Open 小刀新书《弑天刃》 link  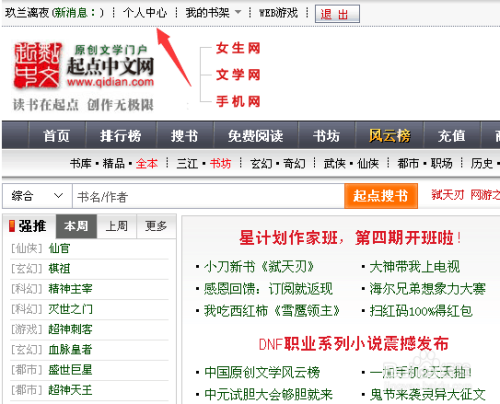[x=259, y=267]
